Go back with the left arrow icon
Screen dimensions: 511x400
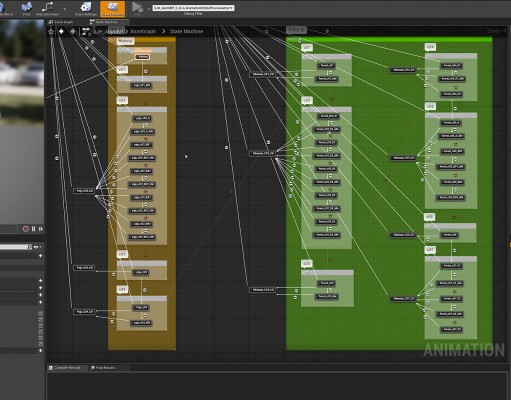61,31
